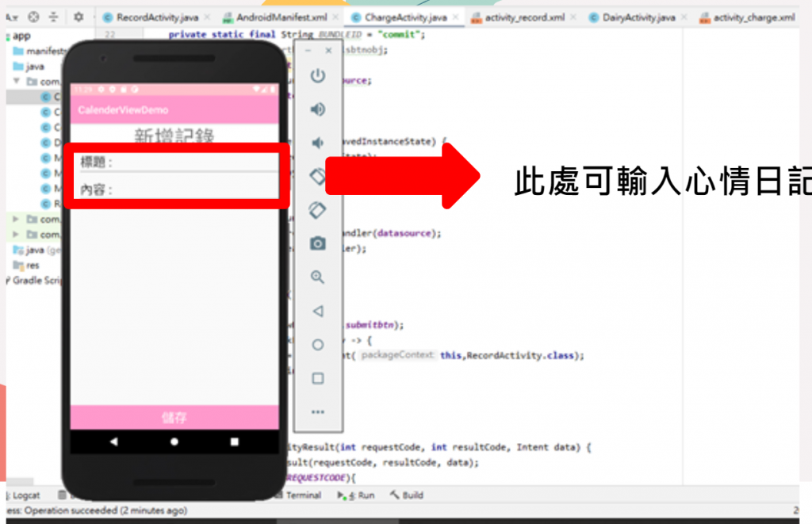Click line number 22 in editor gutter

pos(109,34)
